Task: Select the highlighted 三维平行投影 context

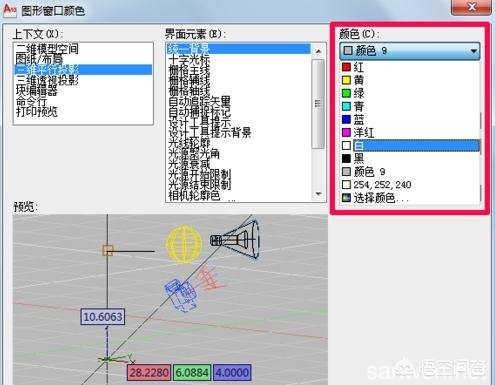Action: coord(83,70)
